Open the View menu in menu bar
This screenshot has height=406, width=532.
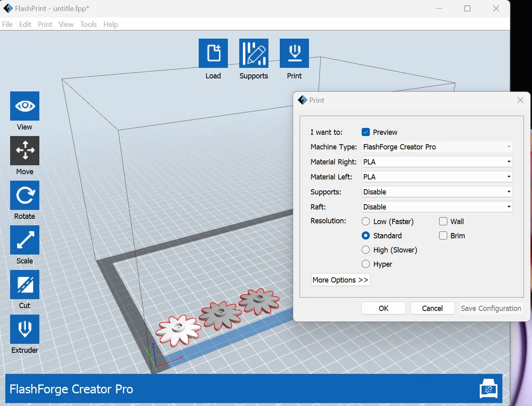point(66,25)
